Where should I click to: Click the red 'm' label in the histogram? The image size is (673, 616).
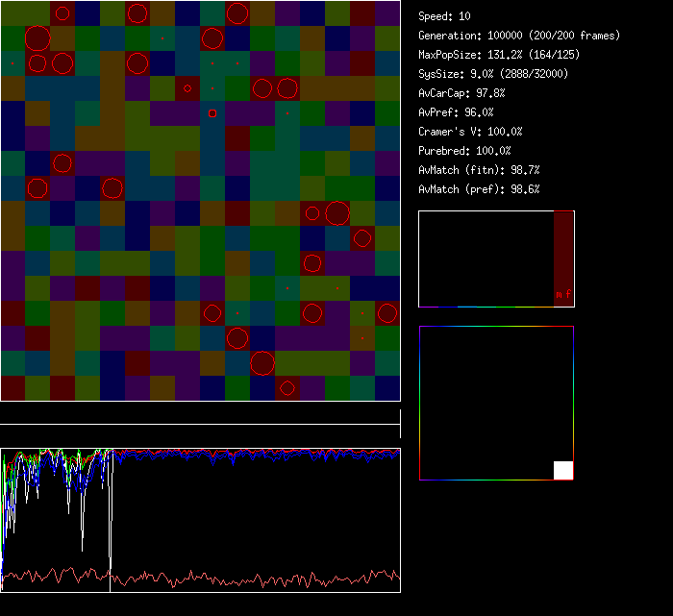click(559, 294)
